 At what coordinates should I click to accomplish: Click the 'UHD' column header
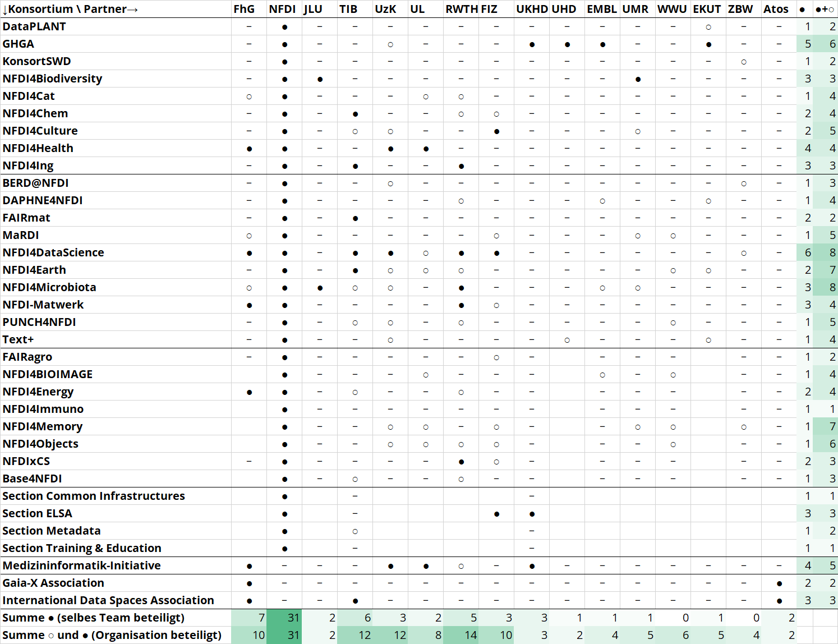pyautogui.click(x=564, y=9)
